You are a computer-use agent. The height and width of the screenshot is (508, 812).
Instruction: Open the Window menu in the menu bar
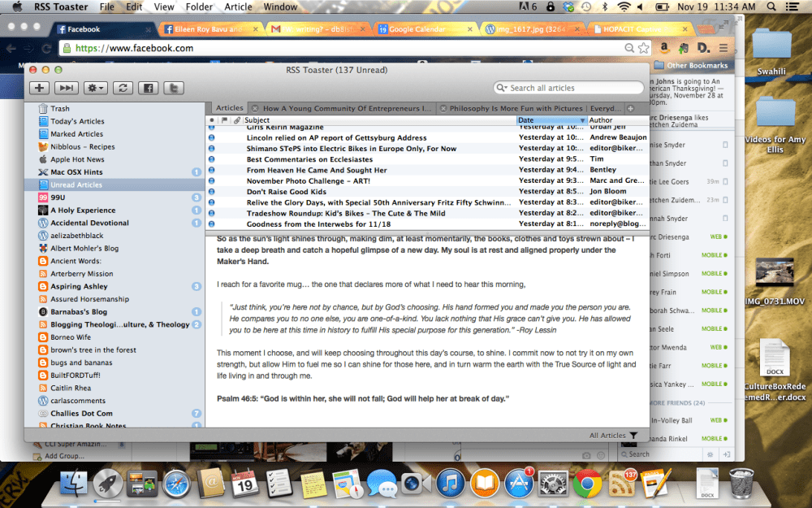[280, 7]
